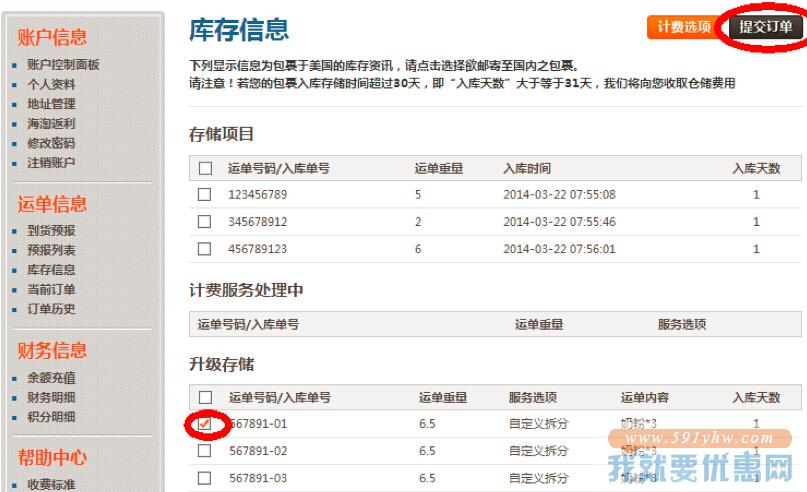Click the 账户信息 sidebar heading
Image resolution: width=807 pixels, height=492 pixels.
click(52, 37)
